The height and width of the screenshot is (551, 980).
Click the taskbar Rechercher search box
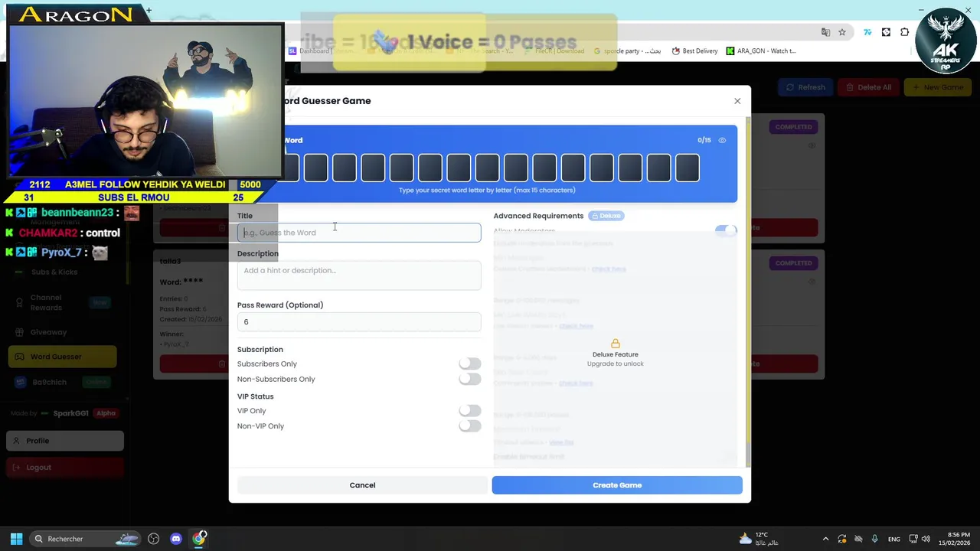coord(84,539)
